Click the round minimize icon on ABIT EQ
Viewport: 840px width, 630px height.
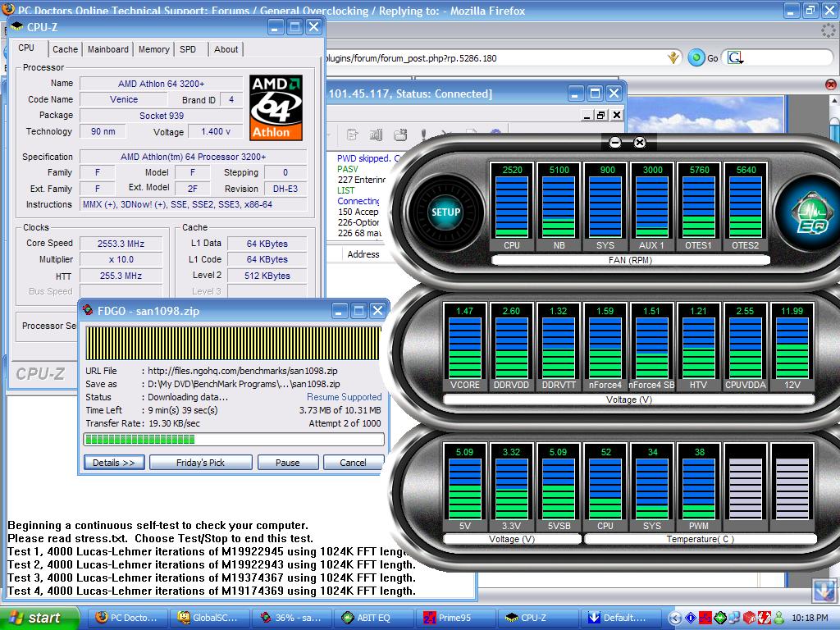coord(615,143)
